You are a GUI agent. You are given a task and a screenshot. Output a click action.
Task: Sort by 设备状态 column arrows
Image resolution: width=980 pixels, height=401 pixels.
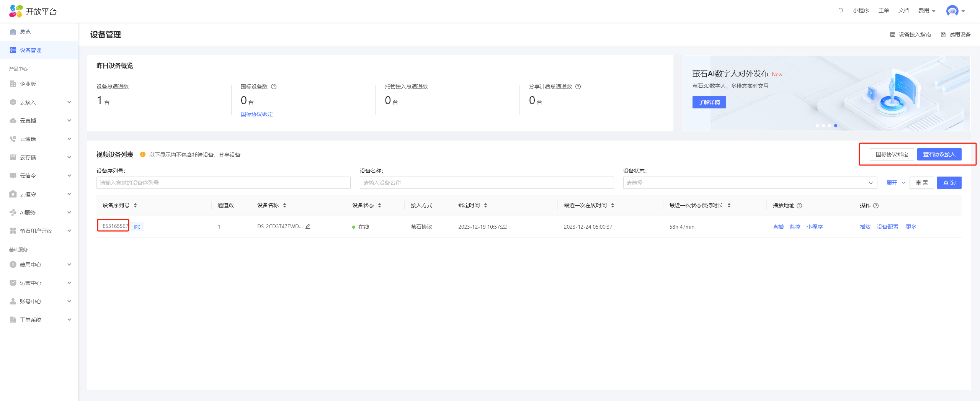pos(379,205)
